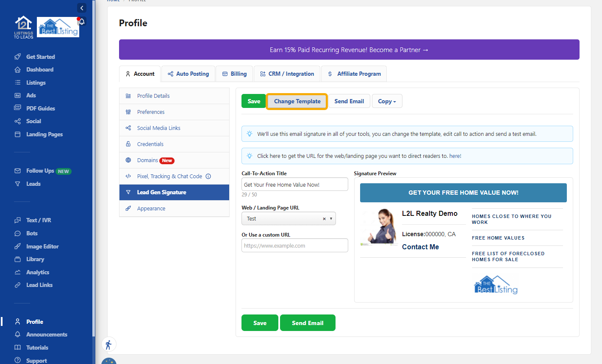The width and height of the screenshot is (602, 364).
Task: Open the Pixel, Tracking & Chat Code info tooltip
Action: click(x=208, y=176)
